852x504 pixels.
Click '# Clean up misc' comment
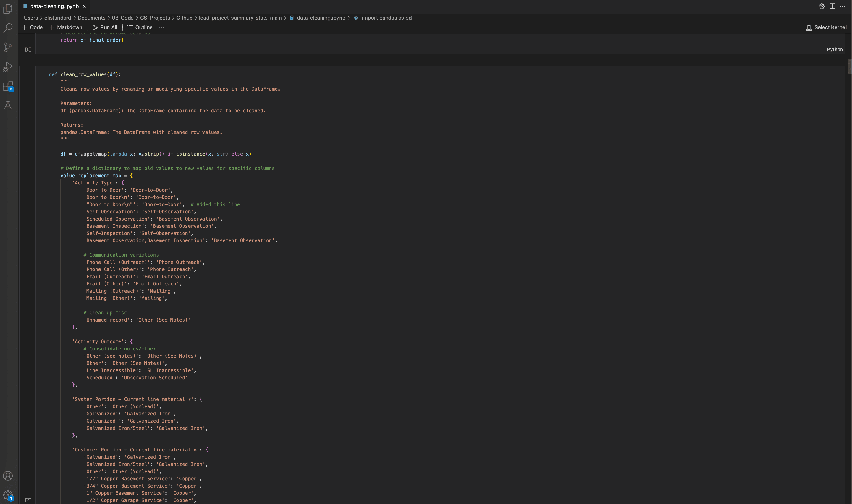[105, 313]
